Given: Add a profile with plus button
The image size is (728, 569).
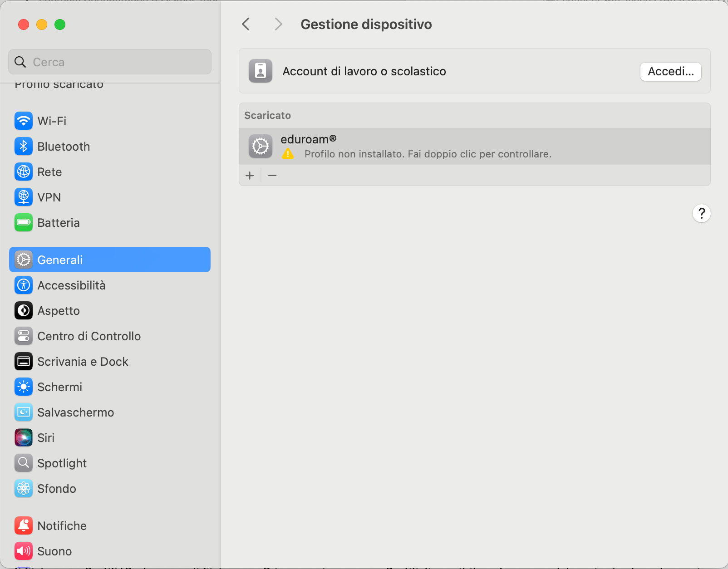Looking at the screenshot, I should click(x=250, y=176).
